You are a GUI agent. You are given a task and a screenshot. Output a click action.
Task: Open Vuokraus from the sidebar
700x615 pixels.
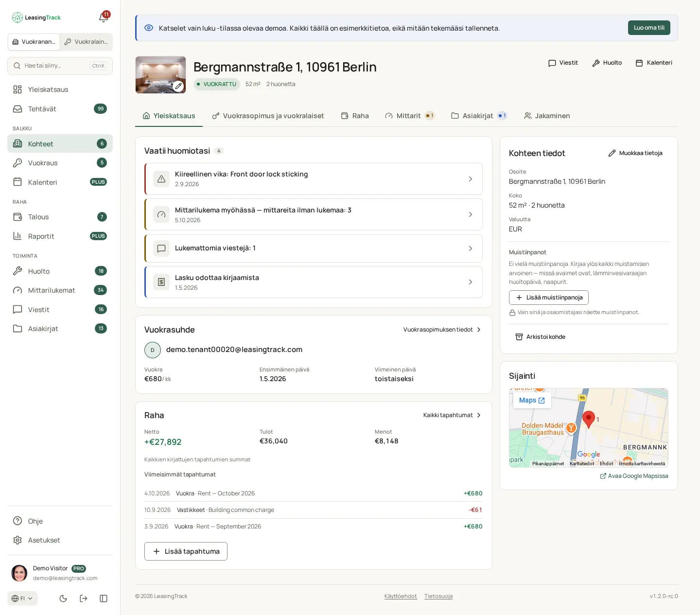click(x=60, y=163)
